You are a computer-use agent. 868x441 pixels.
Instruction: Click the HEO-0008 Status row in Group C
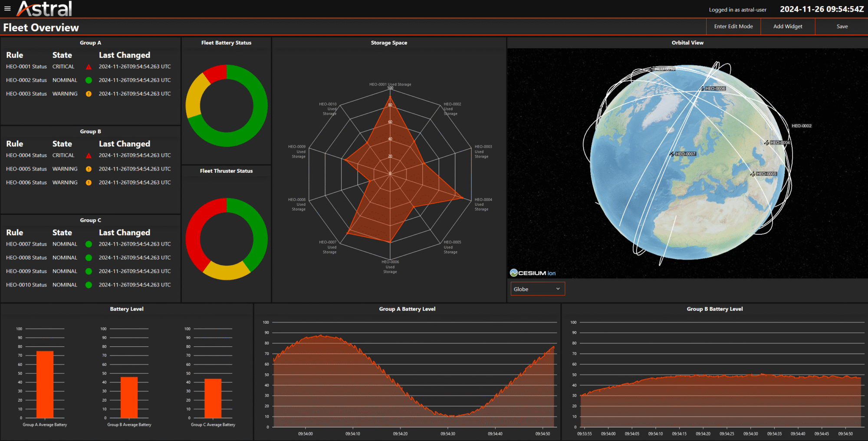pos(26,258)
